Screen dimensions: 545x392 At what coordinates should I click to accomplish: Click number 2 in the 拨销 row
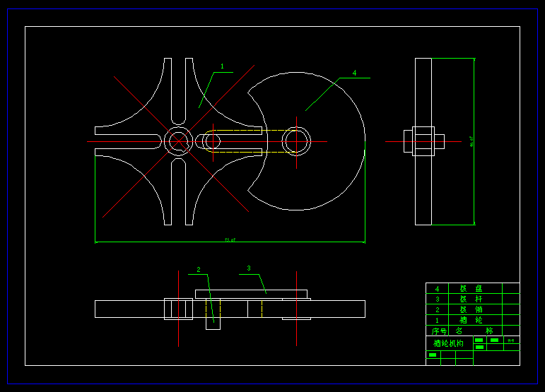point(438,309)
